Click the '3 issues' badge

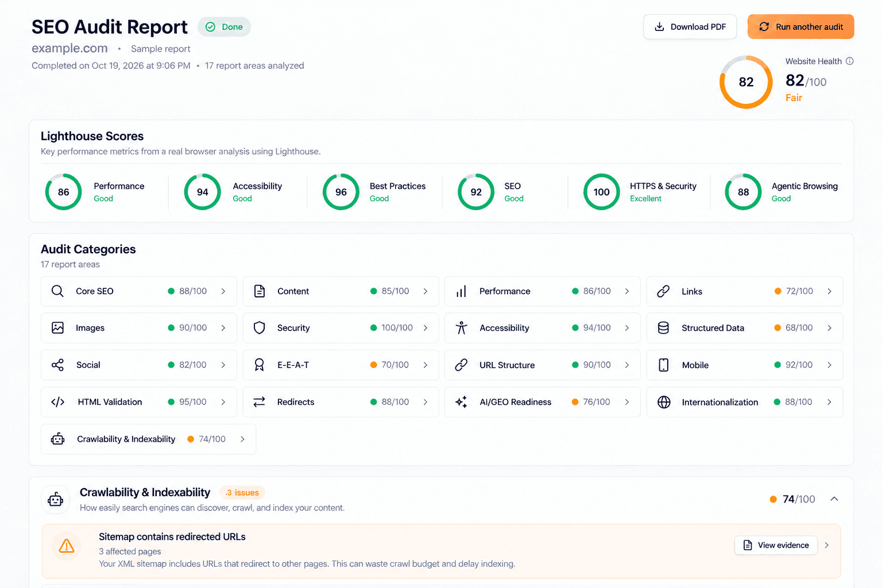pyautogui.click(x=242, y=493)
